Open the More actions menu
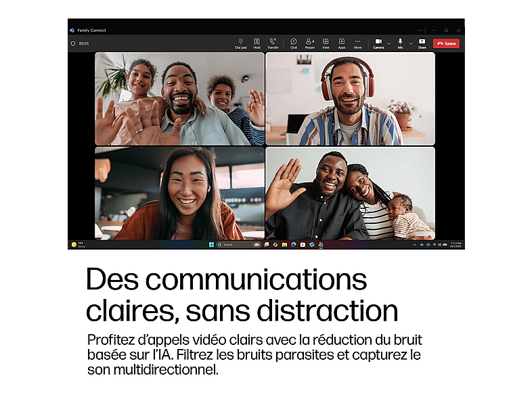 [x=357, y=43]
